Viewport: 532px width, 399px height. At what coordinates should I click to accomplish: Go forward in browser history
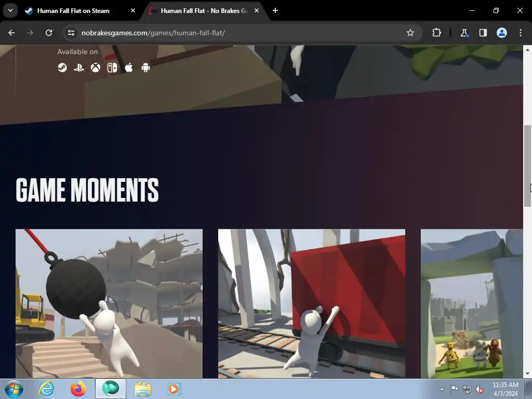coord(30,33)
